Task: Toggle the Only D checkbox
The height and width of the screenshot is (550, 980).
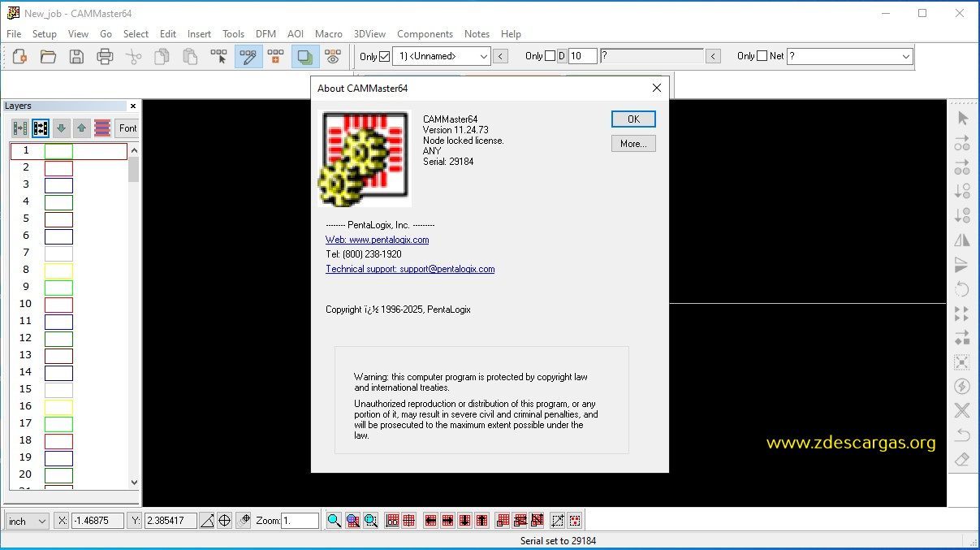Action: click(x=550, y=56)
